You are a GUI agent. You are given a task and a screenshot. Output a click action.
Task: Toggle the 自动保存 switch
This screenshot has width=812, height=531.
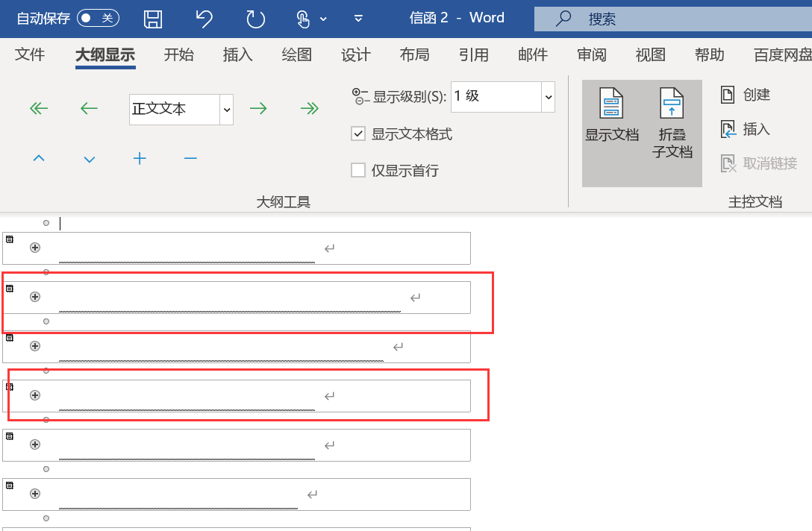pyautogui.click(x=98, y=19)
